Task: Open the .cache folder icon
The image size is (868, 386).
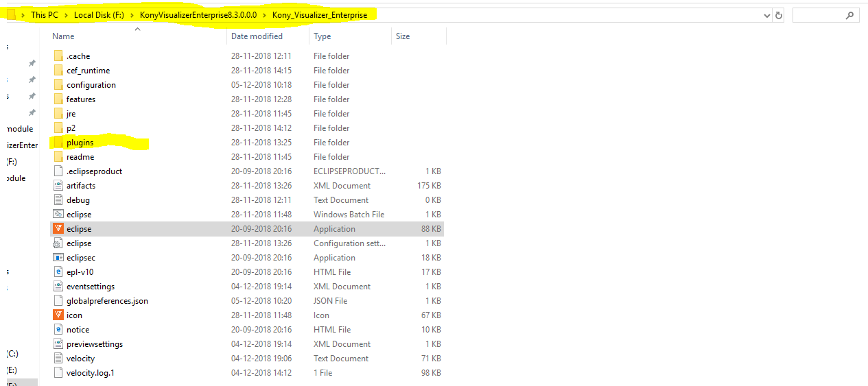Action: point(58,56)
